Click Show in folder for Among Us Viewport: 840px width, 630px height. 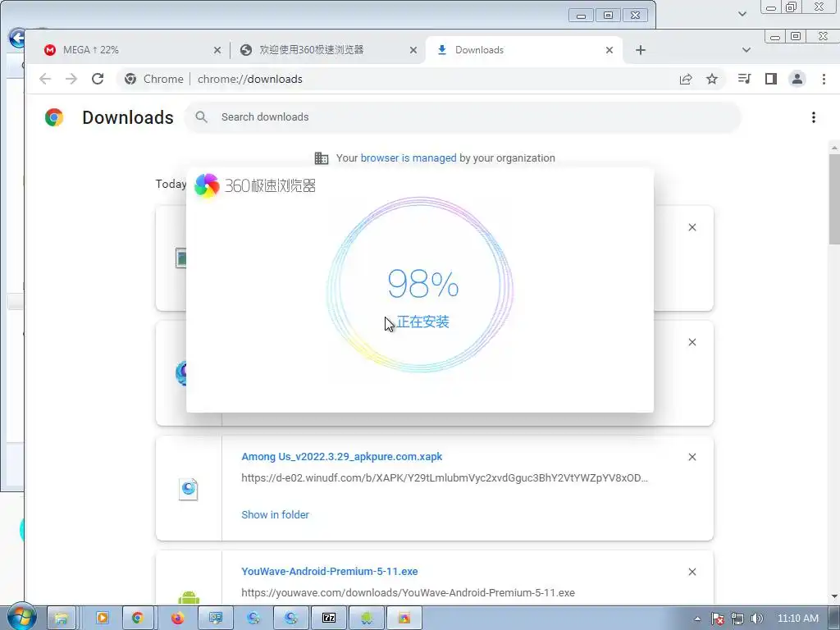(275, 515)
